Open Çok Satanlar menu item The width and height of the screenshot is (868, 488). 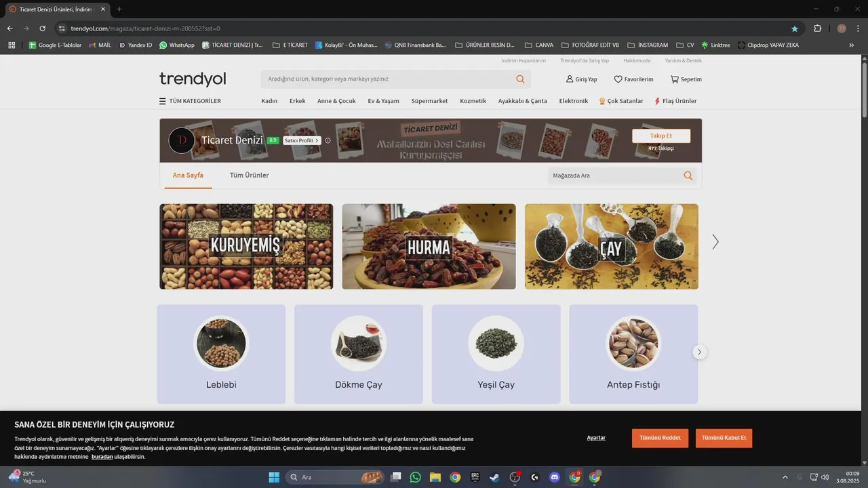click(x=621, y=101)
